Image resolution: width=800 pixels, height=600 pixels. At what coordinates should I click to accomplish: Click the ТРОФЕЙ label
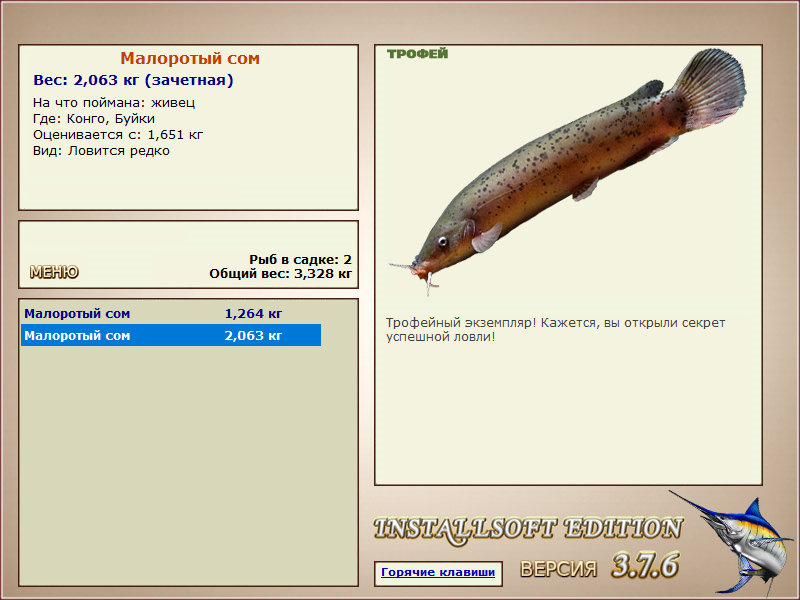coord(417,54)
